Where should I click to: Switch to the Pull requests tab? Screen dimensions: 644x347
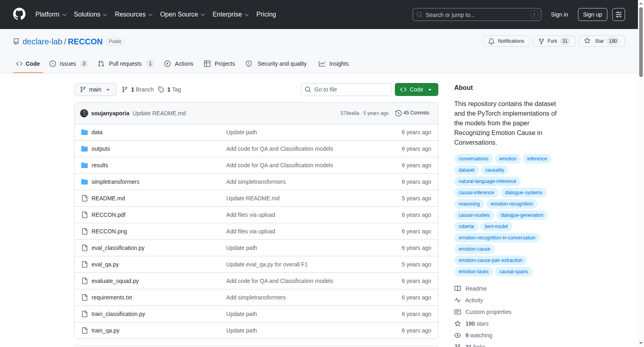126,64
